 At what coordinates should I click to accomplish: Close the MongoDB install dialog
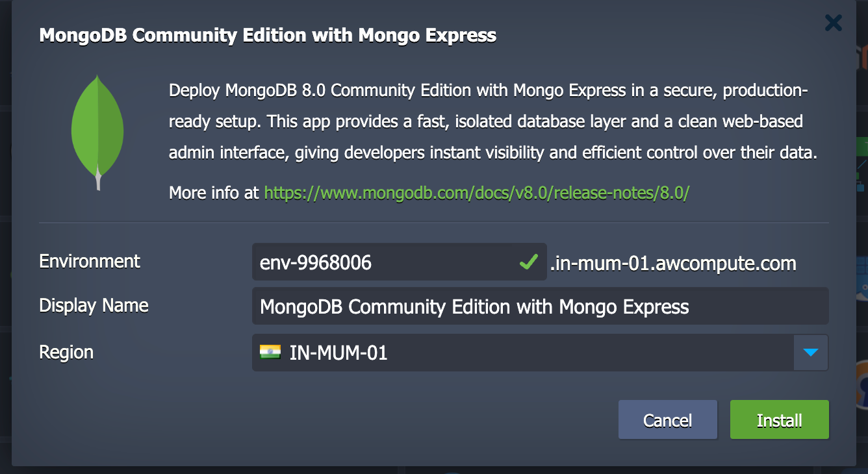tap(833, 23)
